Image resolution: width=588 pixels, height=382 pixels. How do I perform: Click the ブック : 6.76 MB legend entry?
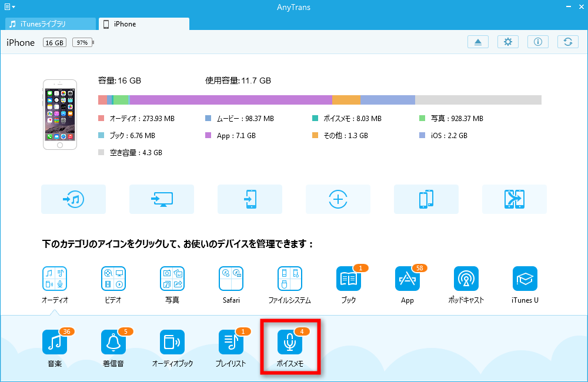click(127, 135)
